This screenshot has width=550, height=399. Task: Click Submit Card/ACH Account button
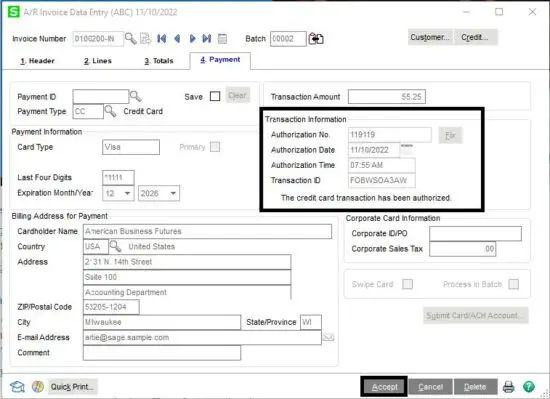point(475,315)
